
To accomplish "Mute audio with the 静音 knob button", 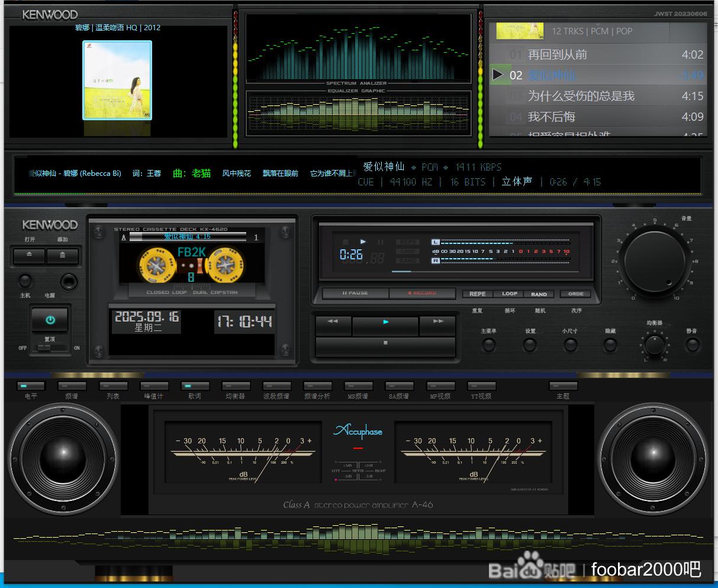I will click(692, 345).
